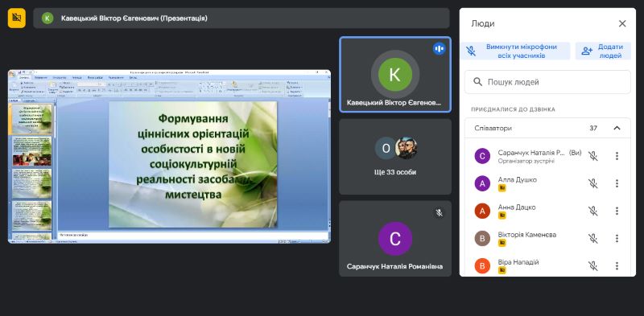Select first slide thumbnail in shared PowerPoint
This screenshot has width=644, height=316.
click(31, 119)
